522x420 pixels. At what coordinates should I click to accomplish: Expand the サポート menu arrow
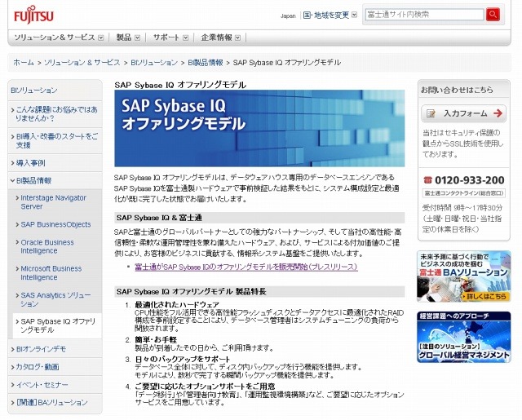[x=186, y=38]
